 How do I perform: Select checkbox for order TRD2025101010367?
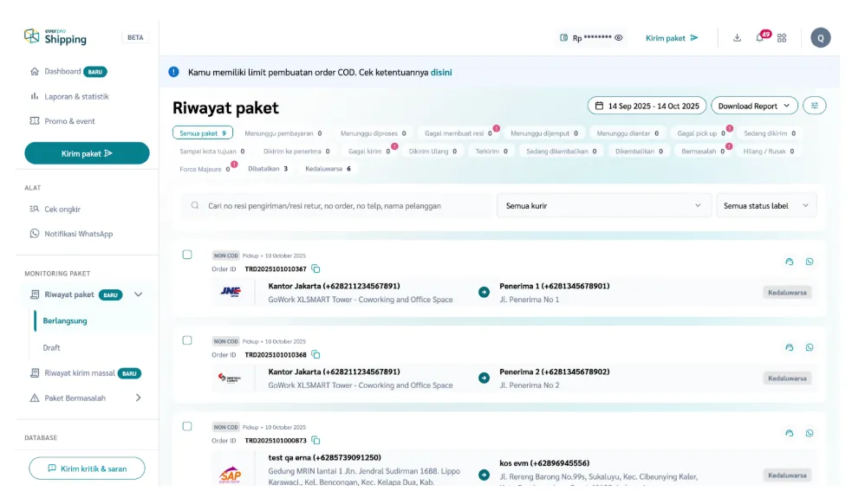[x=187, y=255]
